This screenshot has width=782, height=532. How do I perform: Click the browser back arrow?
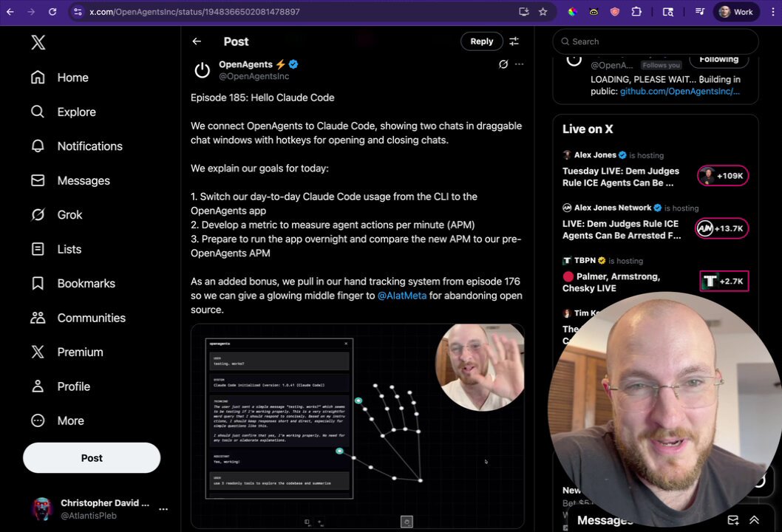(10, 12)
